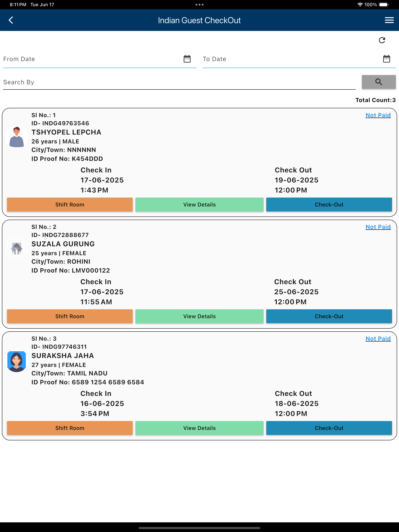Tap the Wi-Fi status icon
Viewport: 399px width, 532px height.
(x=360, y=5)
